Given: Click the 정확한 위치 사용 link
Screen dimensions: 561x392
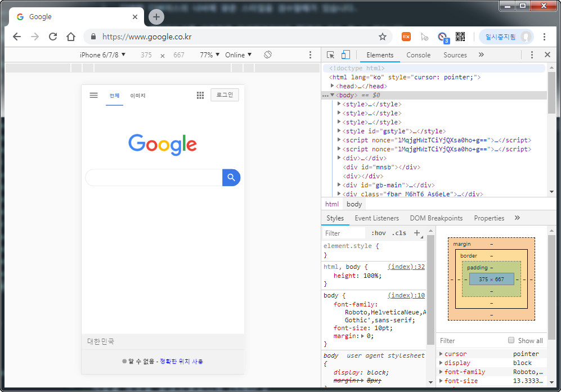Looking at the screenshot, I should tap(181, 361).
